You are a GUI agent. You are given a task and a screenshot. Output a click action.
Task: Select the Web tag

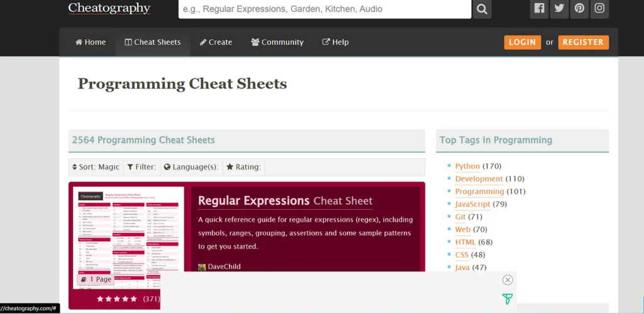click(463, 230)
